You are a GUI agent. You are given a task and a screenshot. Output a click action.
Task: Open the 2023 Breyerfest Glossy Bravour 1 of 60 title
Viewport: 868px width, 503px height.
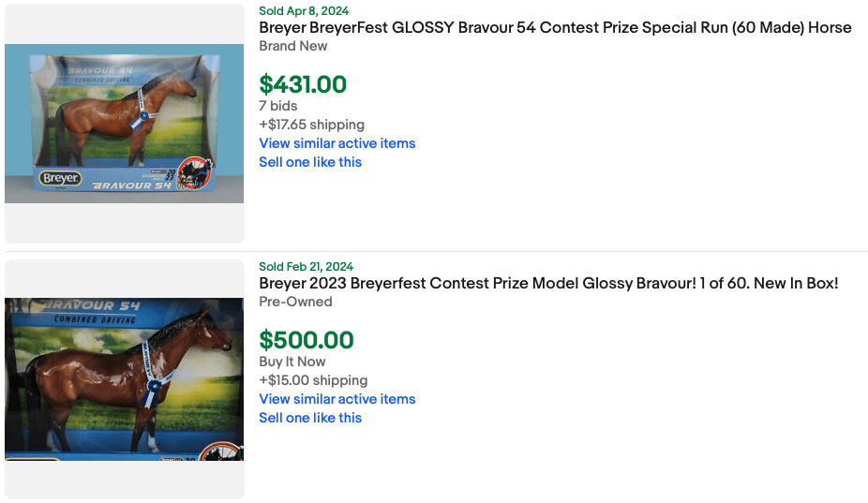pyautogui.click(x=548, y=284)
